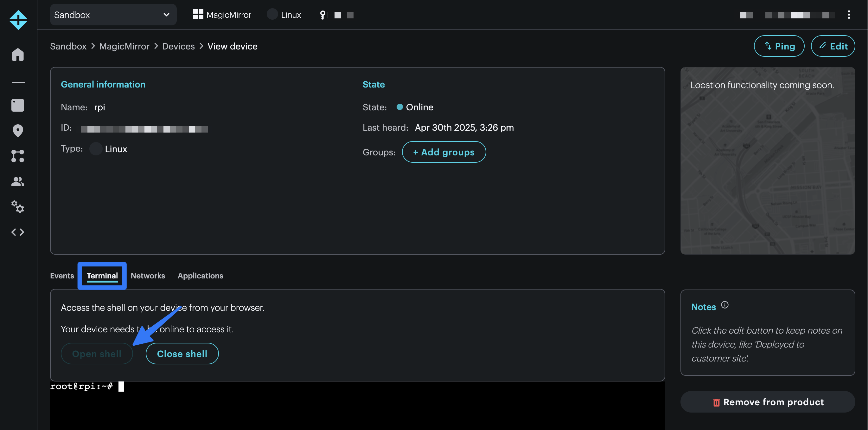Viewport: 868px width, 430px height.
Task: Open the three-dot menu at top right
Action: [x=848, y=15]
